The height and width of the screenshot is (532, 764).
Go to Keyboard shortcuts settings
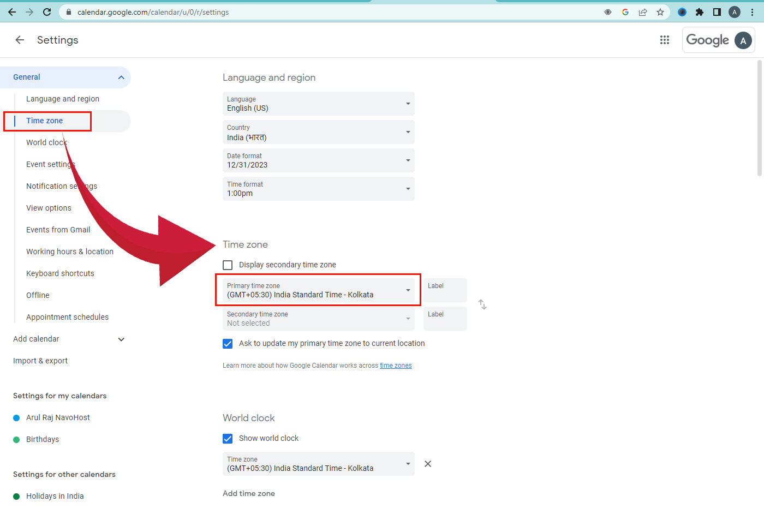click(60, 273)
